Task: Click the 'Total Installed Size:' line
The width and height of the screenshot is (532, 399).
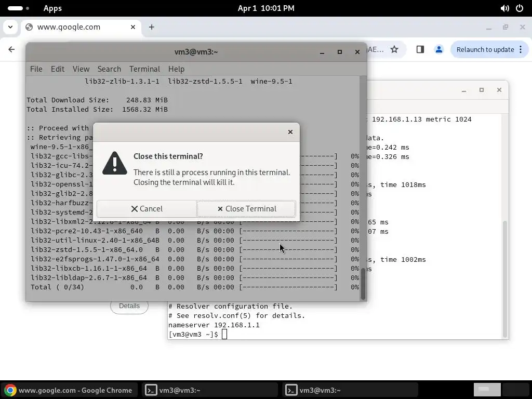Action: tap(97, 110)
